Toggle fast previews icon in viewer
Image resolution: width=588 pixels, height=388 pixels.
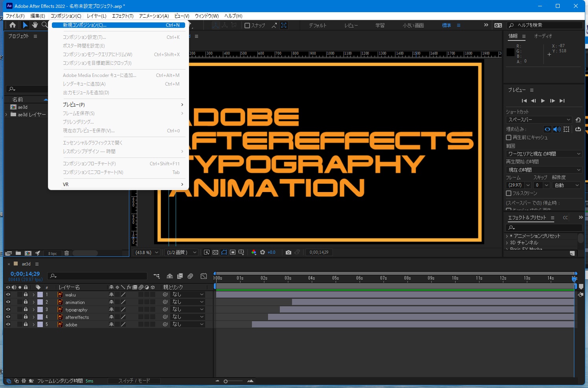(207, 252)
